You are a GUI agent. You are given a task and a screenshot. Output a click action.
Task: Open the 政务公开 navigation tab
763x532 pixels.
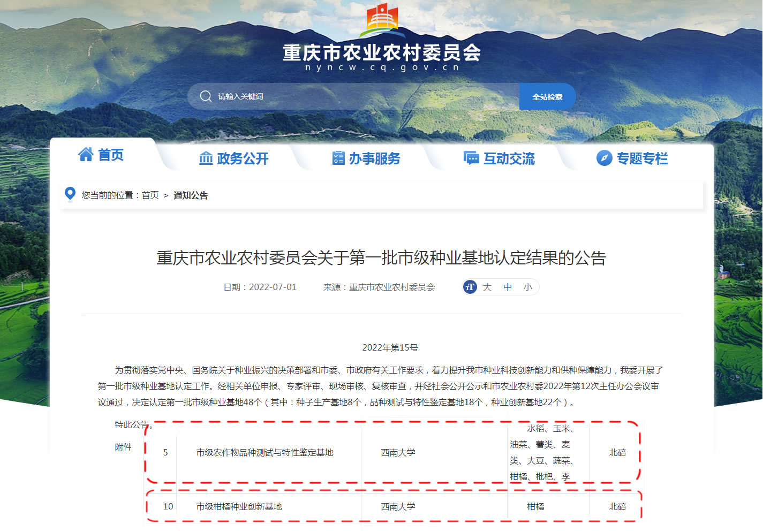coord(243,158)
